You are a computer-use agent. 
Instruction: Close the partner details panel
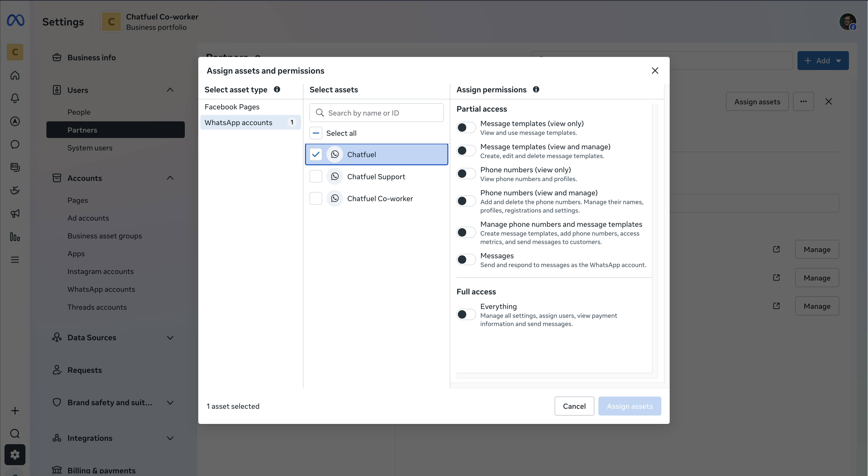click(829, 101)
